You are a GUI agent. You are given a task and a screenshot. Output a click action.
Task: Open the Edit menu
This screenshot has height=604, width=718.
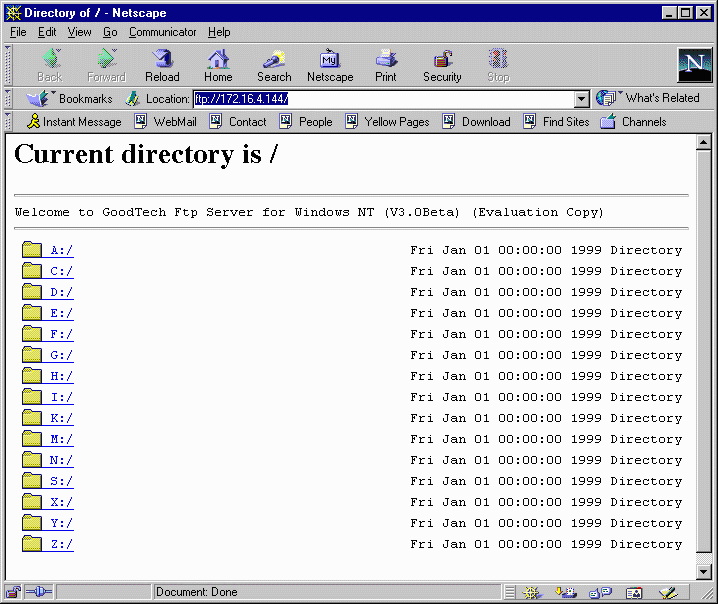[47, 32]
